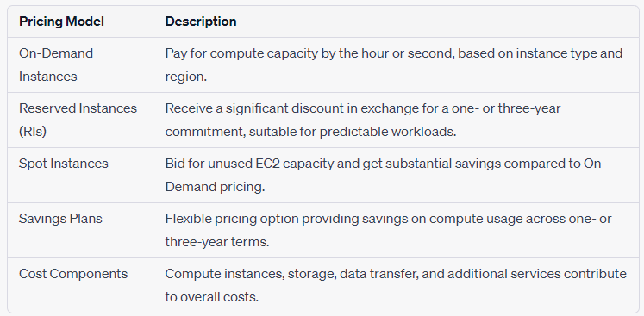Click the 'Demand pricing.' text line
Image resolution: width=644 pixels, height=316 pixels.
point(215,187)
